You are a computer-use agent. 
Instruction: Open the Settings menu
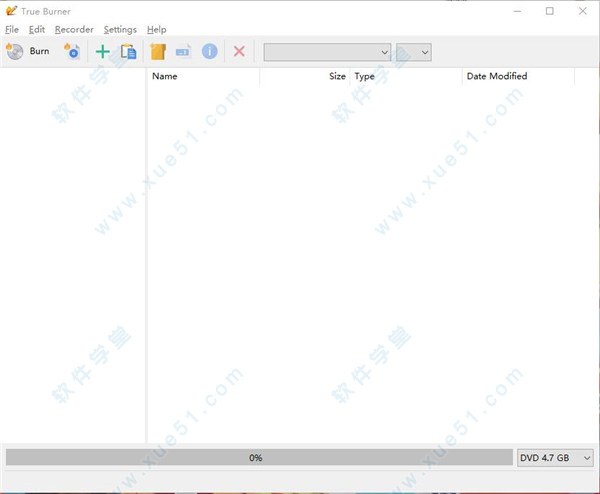(x=120, y=29)
